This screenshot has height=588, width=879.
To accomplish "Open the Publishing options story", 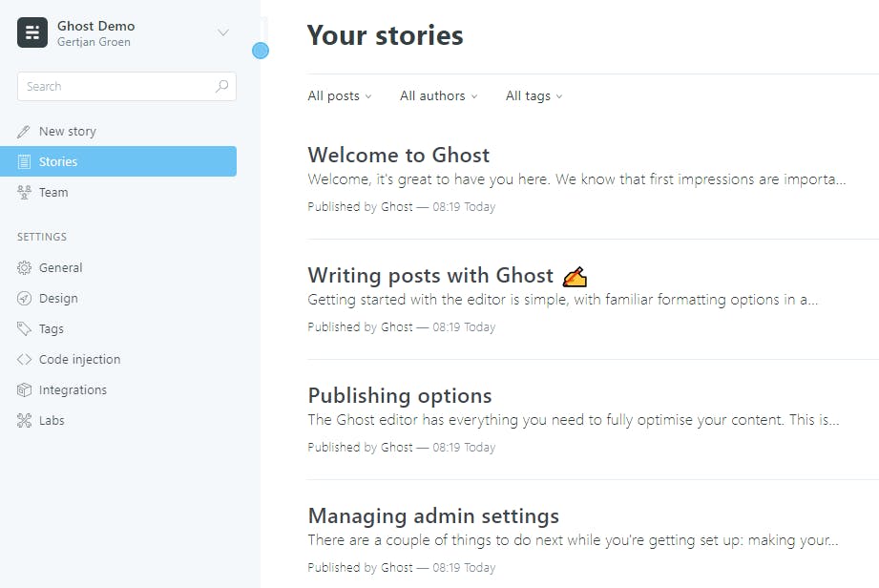I will (400, 396).
